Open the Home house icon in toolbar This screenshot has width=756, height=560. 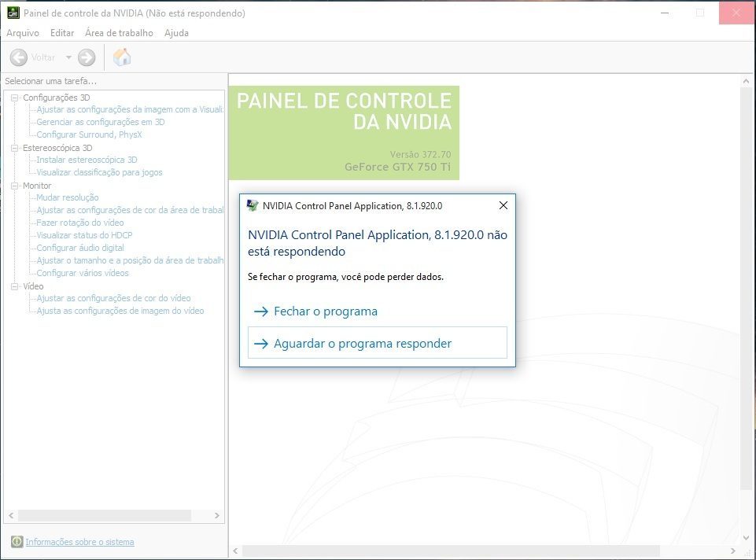pos(122,57)
